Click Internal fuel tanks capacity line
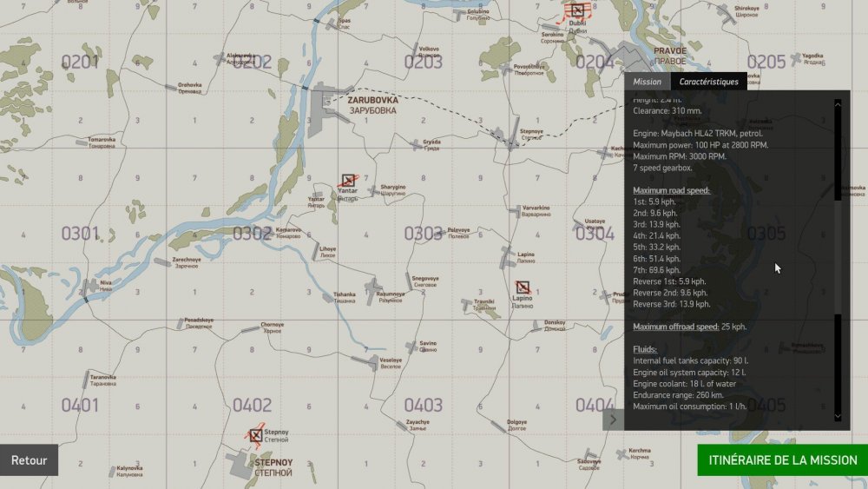 (690, 360)
